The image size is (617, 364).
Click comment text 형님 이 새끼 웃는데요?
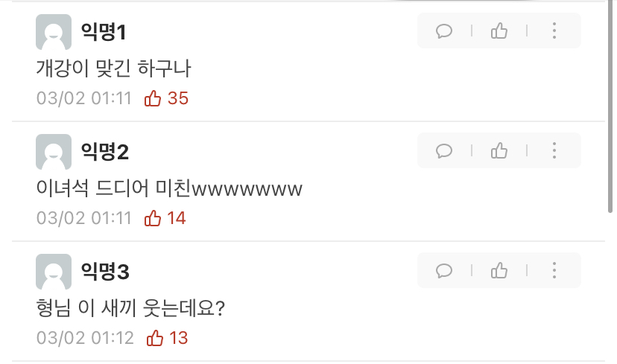(x=130, y=307)
